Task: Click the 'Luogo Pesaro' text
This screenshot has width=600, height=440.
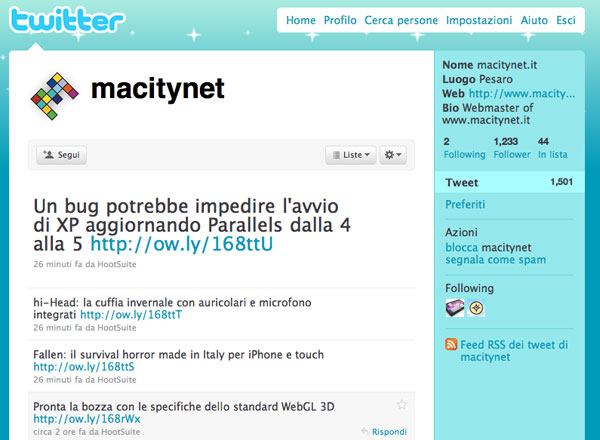Action: 478,79
